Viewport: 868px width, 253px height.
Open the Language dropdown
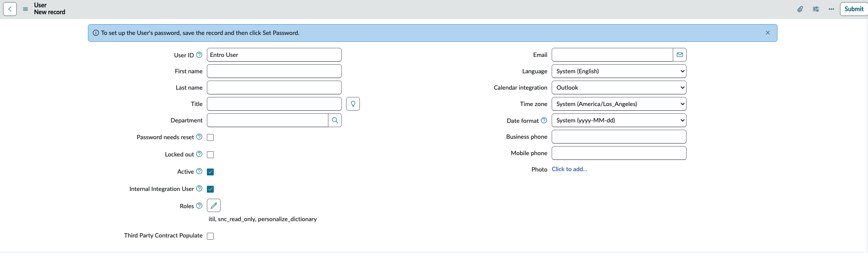point(619,71)
